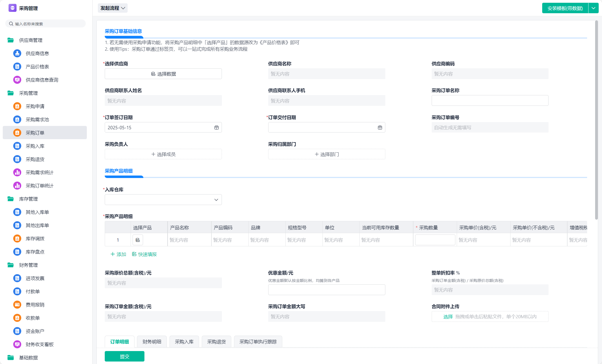Expand the 入库仓库 dropdown
The width and height of the screenshot is (602, 364).
(216, 200)
